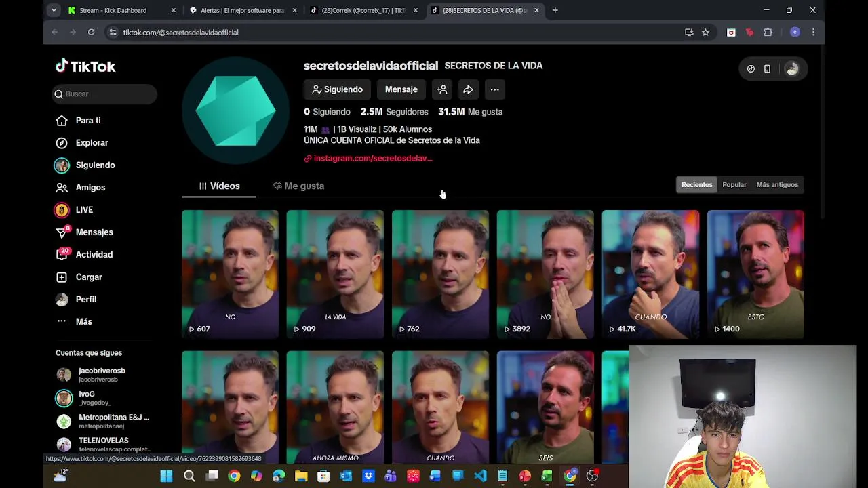Open the video with 3892 views
The height and width of the screenshot is (488, 868).
point(545,274)
